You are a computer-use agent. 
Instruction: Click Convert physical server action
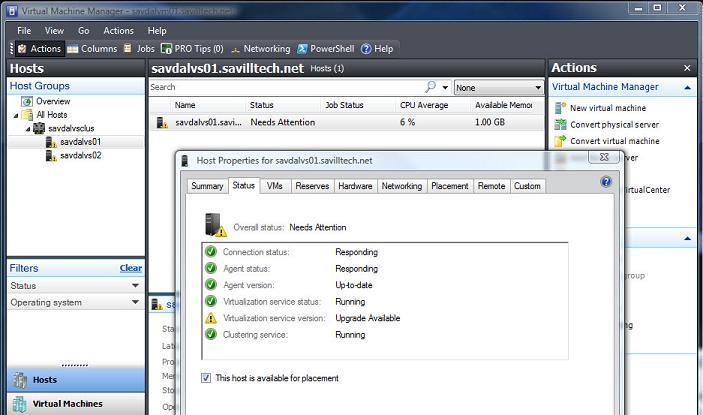[x=614, y=125]
